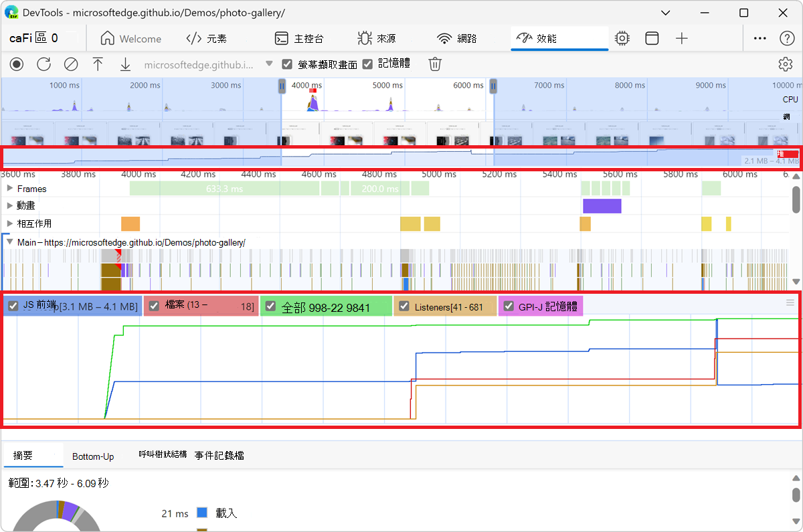The image size is (803, 532).
Task: Toggle the 記憶體 memory checkbox
Action: 367,64
